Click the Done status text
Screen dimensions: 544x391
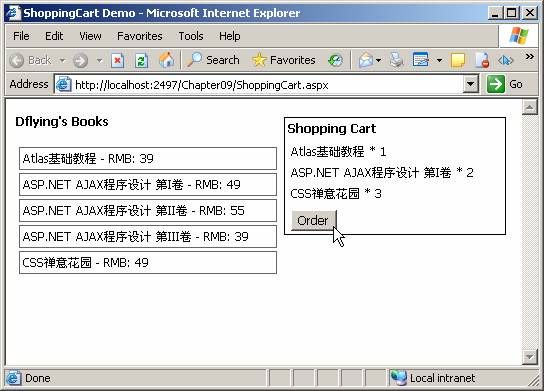[38, 378]
